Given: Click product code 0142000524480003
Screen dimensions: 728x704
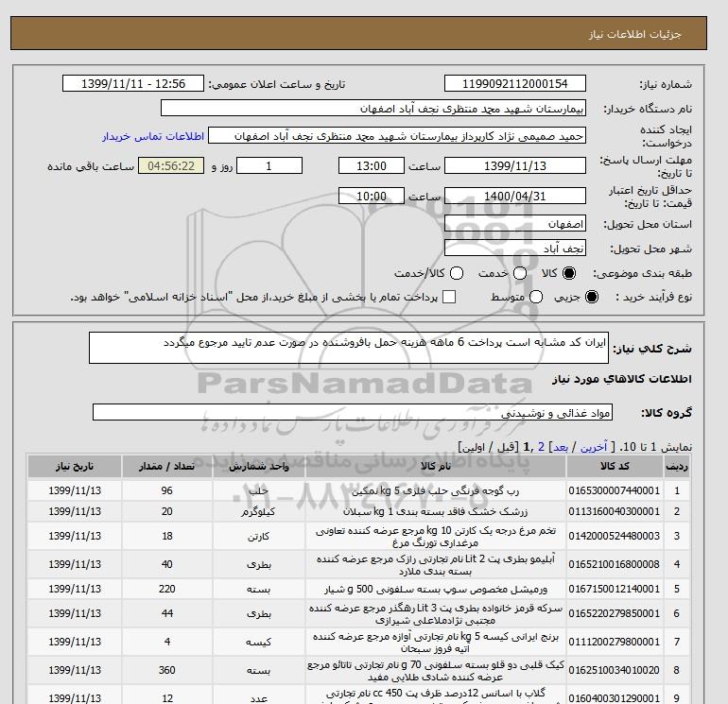Looking at the screenshot, I should click(x=615, y=536).
